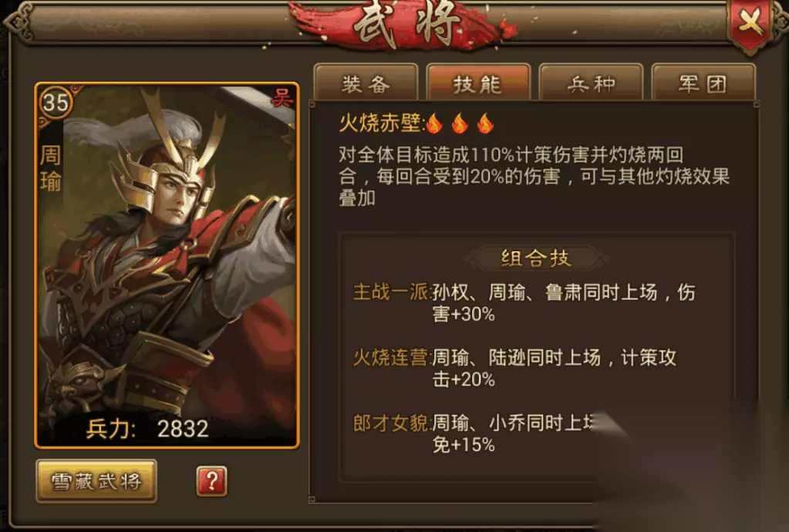Tap the middle flame icon beside 火烧赤壁
Image resolution: width=789 pixels, height=532 pixels.
(x=460, y=123)
